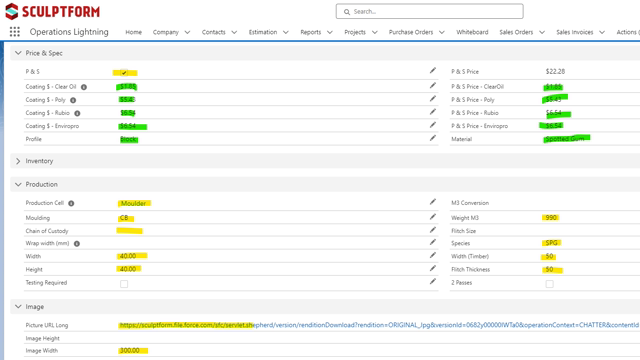The image size is (640, 360).
Task: Open the Company tab
Action: [x=166, y=32]
